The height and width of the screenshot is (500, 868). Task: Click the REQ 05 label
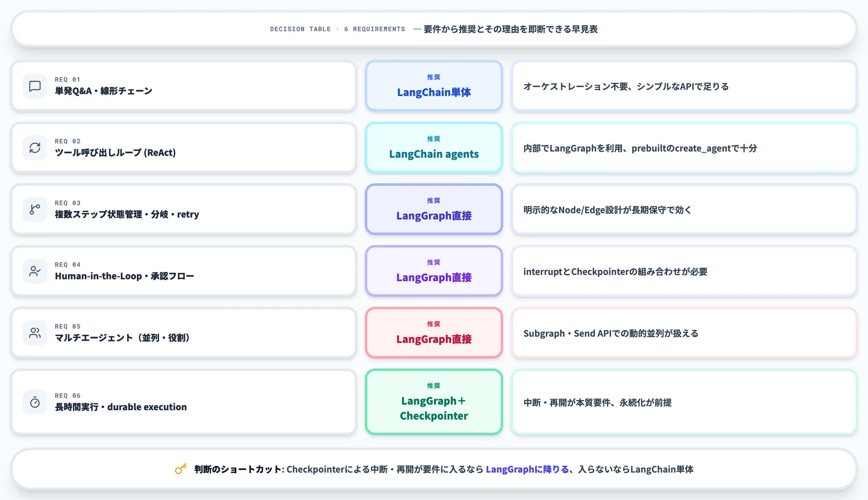[68, 326]
